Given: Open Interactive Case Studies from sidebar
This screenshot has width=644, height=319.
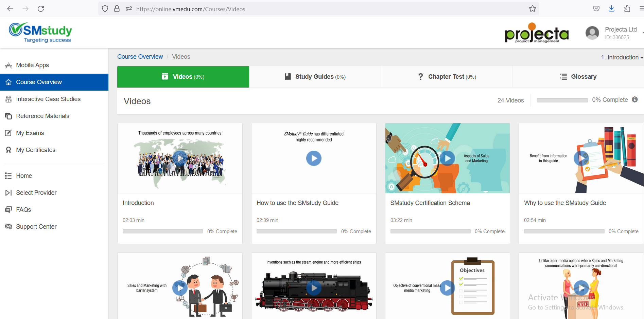Looking at the screenshot, I should tap(48, 99).
